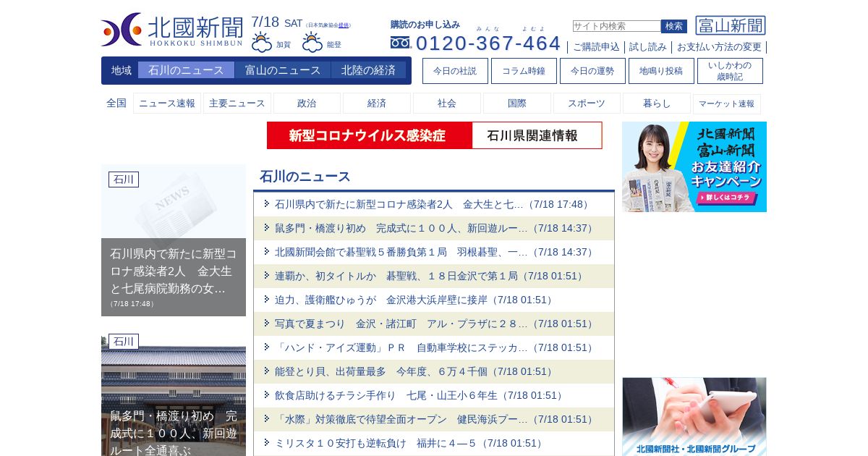
Task: Open headline 石川県内で新たに新型コロナ感染者2人
Action: [433, 204]
